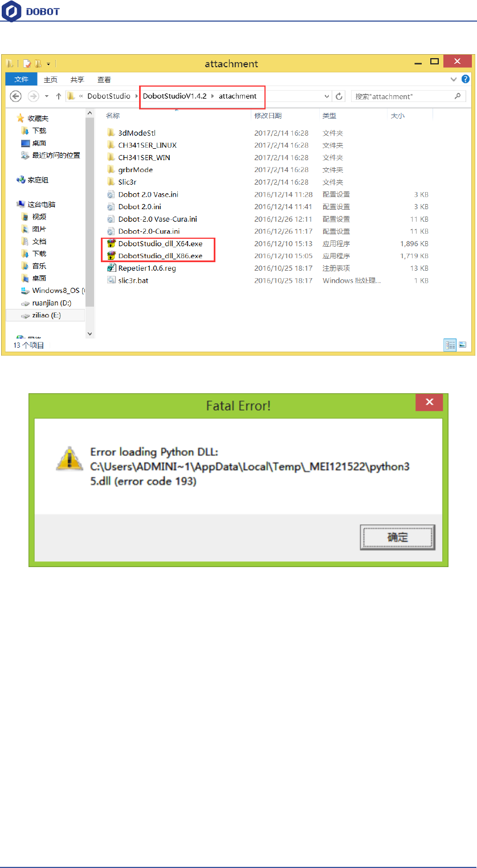
Task: Open the recent locations dropdown arrow
Action: click(47, 96)
